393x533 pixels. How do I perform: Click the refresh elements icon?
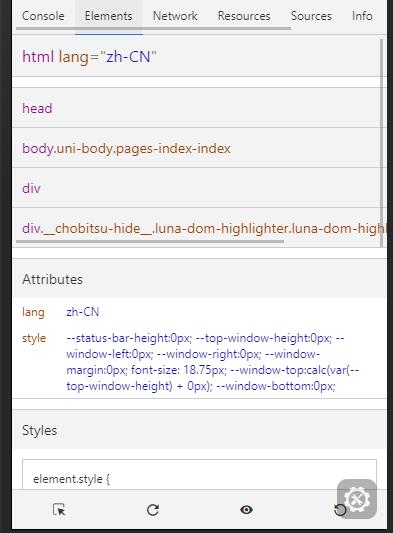pyautogui.click(x=153, y=510)
